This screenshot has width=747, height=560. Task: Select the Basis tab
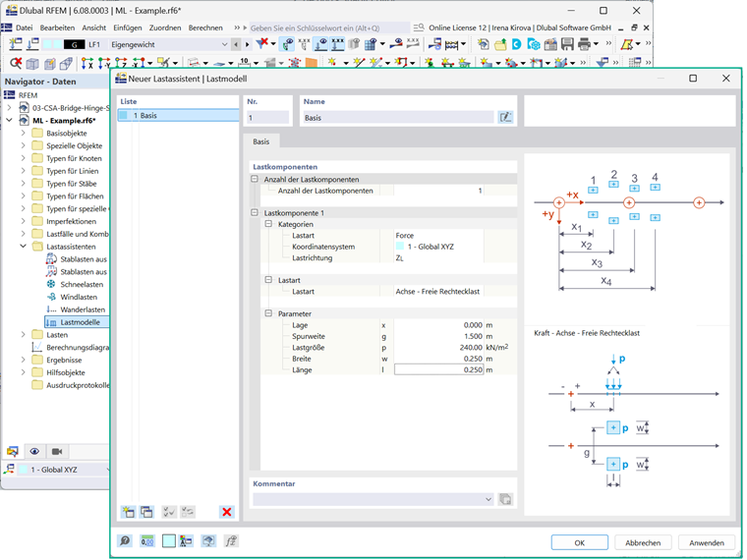click(262, 141)
